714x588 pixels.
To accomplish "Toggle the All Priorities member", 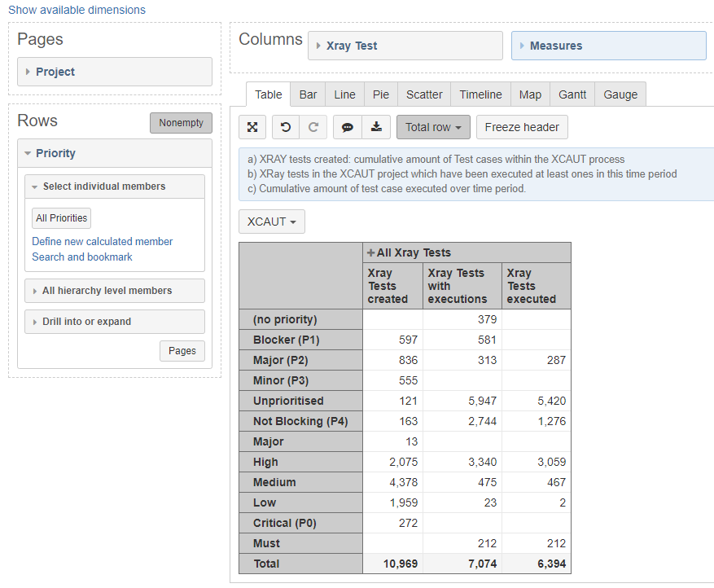I will [62, 218].
